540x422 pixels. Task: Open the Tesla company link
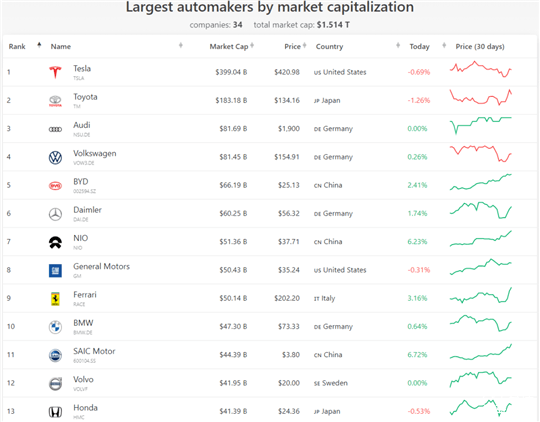pos(82,69)
